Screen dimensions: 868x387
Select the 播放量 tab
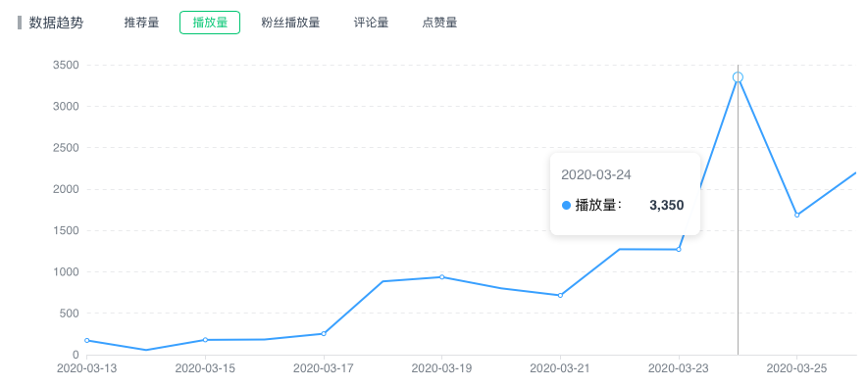[x=210, y=23]
